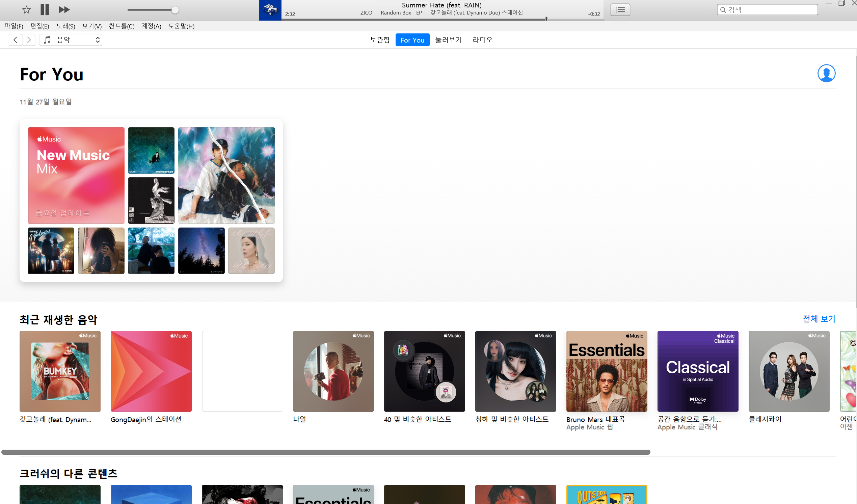Click the star favorite icon
Viewport: 857px width, 504px height.
click(x=26, y=9)
